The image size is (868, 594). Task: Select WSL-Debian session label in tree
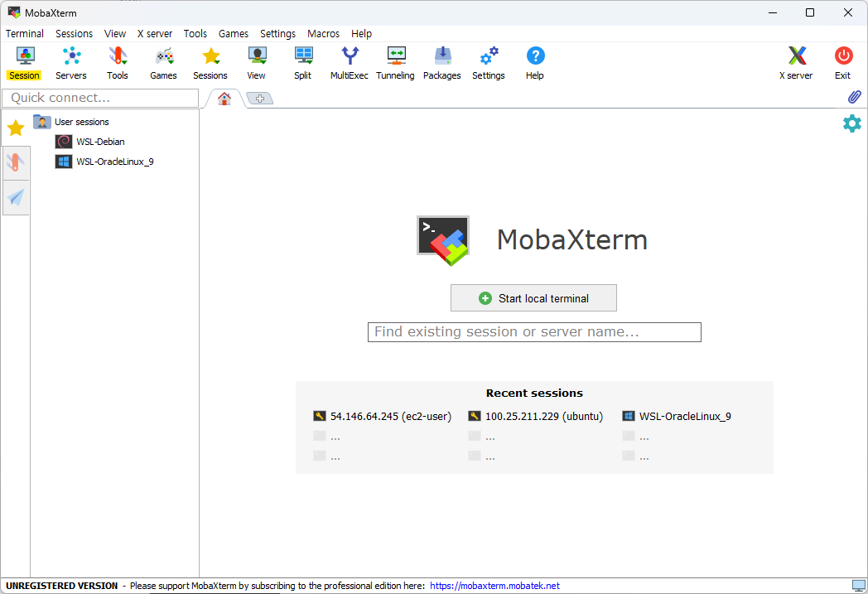click(x=101, y=142)
